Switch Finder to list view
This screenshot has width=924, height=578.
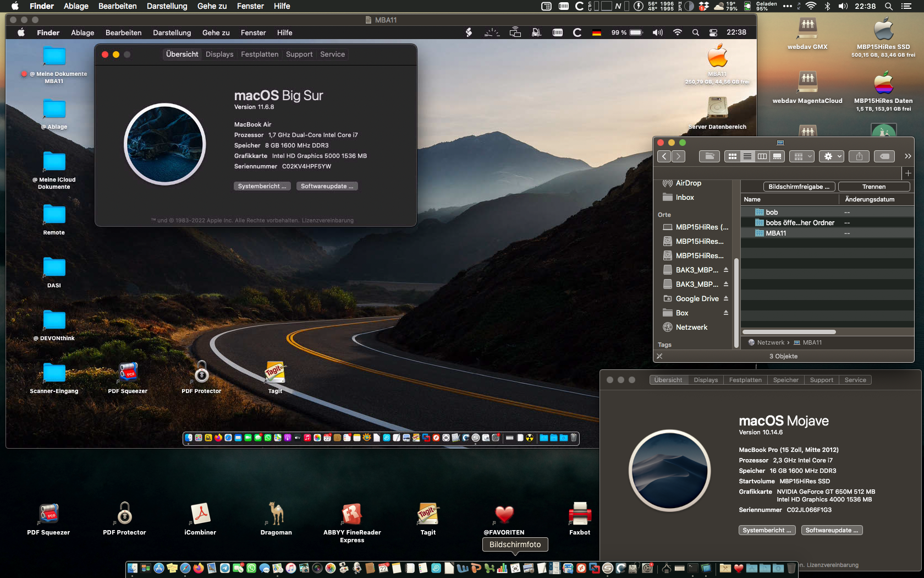(747, 156)
